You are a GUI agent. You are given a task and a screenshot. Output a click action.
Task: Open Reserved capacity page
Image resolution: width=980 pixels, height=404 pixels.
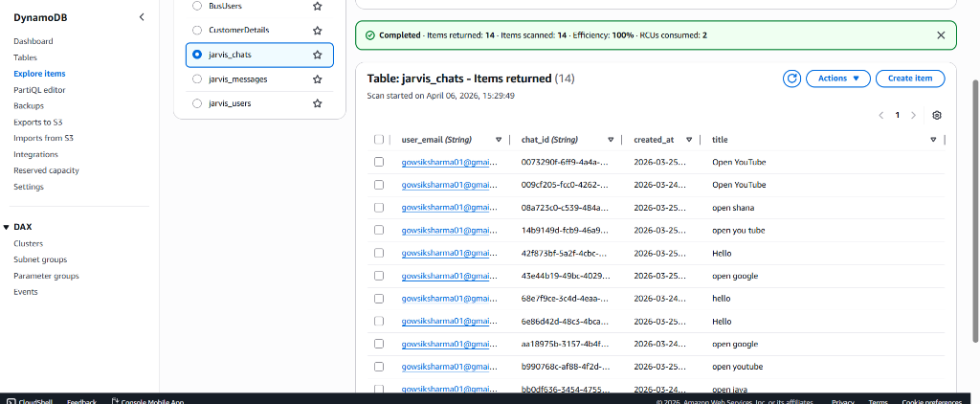[46, 170]
